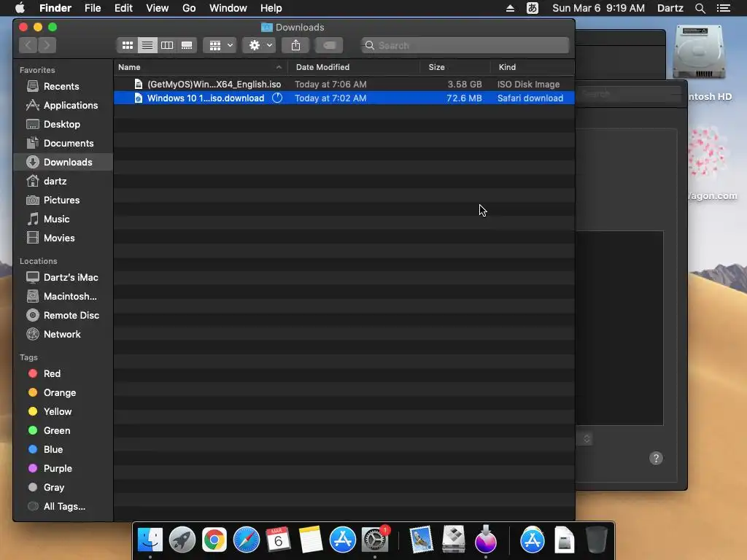Open the Japanese input source menu
Image resolution: width=747 pixels, height=560 pixels.
coord(532,8)
